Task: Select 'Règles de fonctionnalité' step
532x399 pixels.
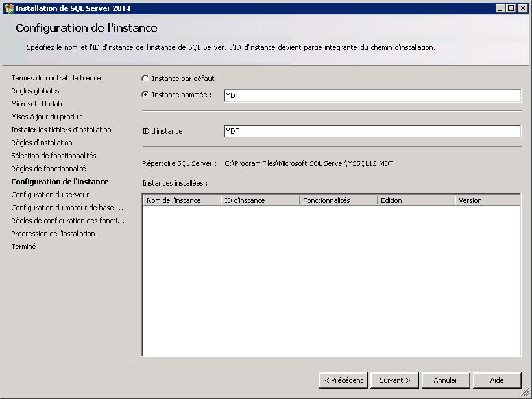Action: 49,169
